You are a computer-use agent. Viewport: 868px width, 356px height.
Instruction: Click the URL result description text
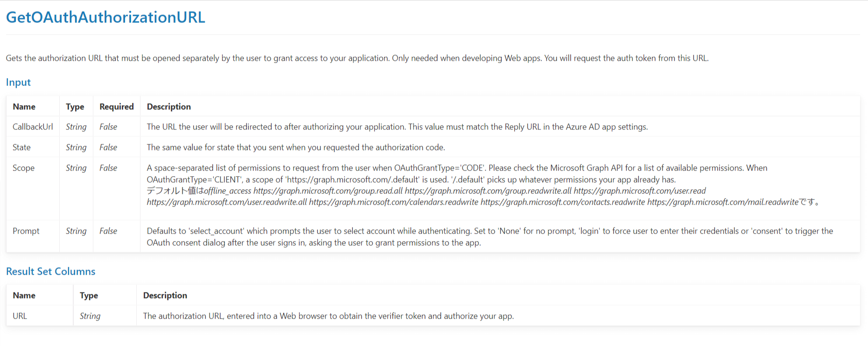pos(328,316)
